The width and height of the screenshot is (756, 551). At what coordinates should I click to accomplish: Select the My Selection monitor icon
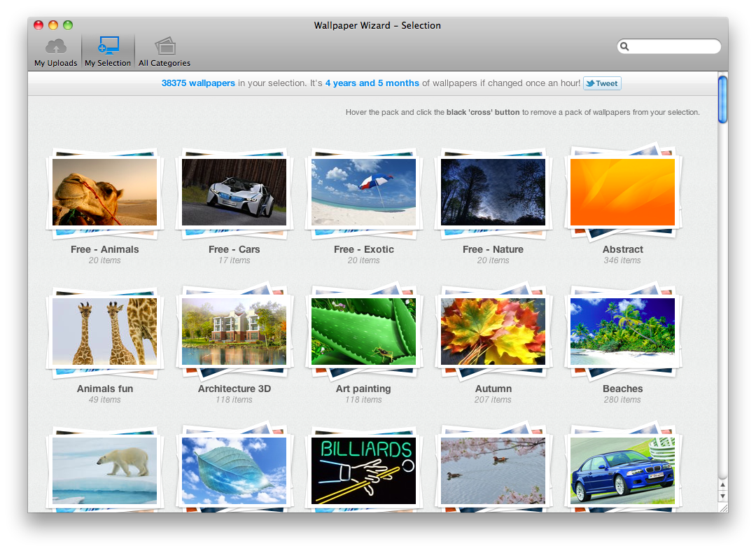point(108,47)
